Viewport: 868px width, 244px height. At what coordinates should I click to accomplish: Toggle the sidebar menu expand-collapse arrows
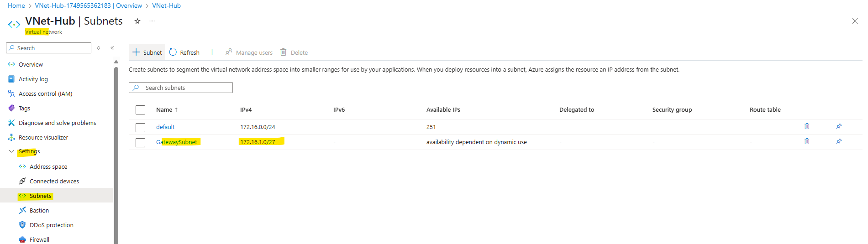pyautogui.click(x=99, y=48)
